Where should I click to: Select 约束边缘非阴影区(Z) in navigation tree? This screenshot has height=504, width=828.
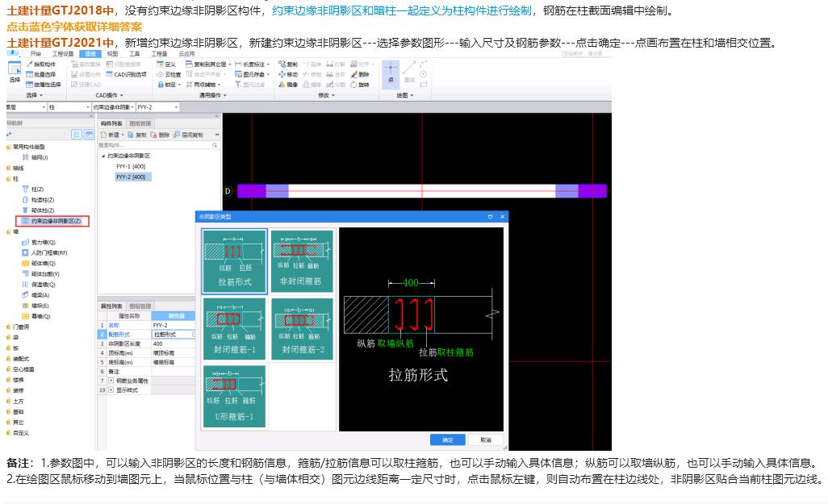tap(52, 221)
